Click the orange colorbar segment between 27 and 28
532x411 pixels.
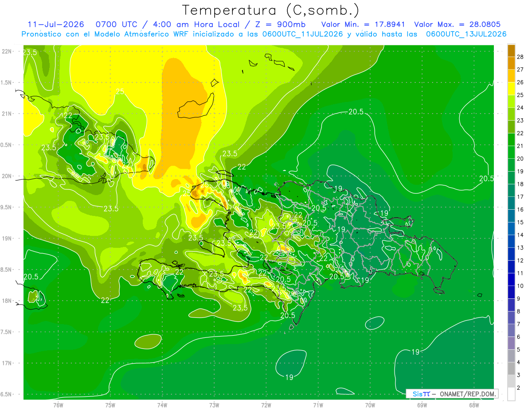click(x=511, y=63)
